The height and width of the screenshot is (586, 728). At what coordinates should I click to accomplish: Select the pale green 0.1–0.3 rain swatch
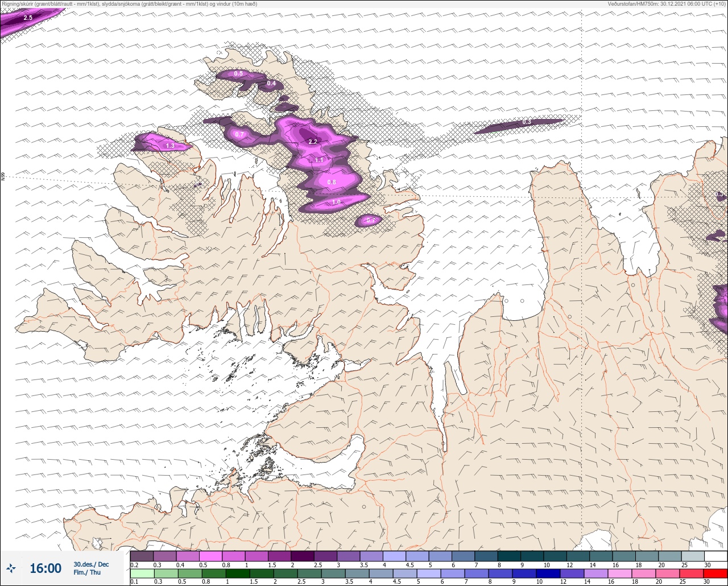coord(142,573)
